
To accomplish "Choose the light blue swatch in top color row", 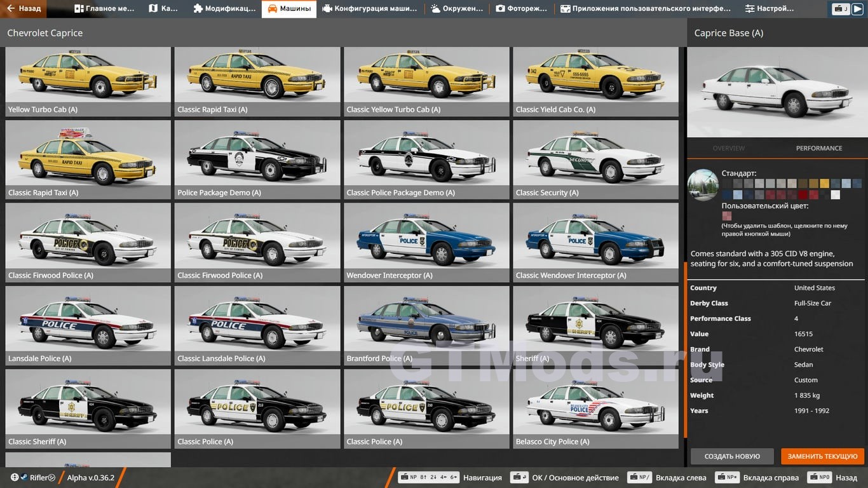I will coord(846,184).
